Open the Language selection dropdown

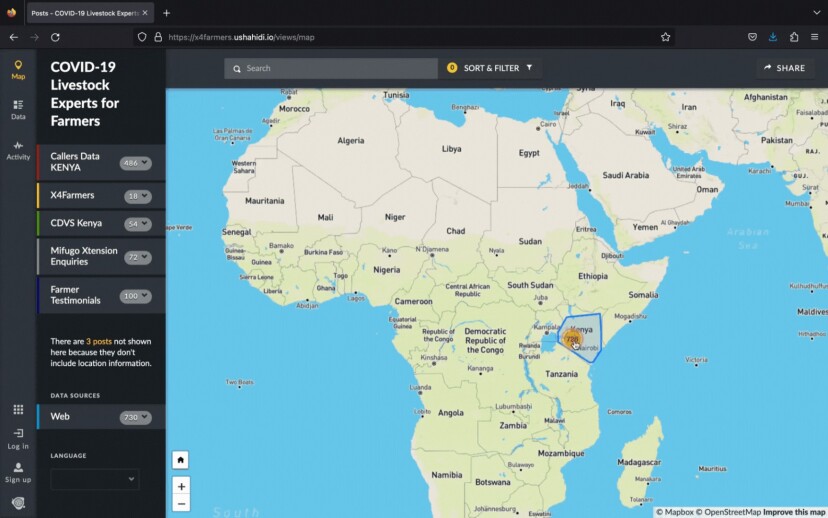(94, 480)
